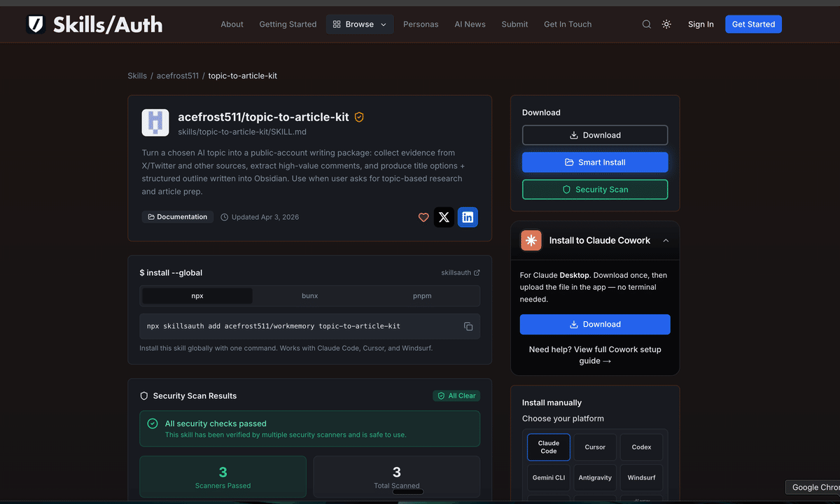The image size is (840, 504).
Task: Share the skill on X
Action: click(444, 218)
